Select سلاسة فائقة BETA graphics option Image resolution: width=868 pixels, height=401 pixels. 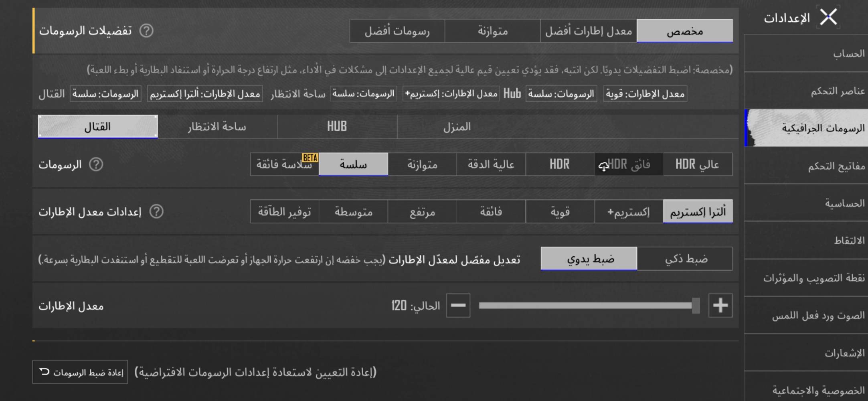point(285,164)
